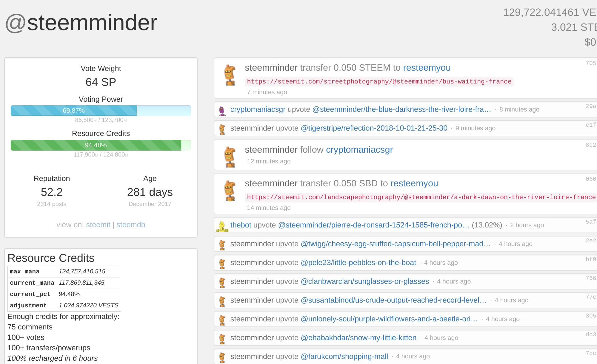Open @susantabinod us-crude-output post
The width and height of the screenshot is (597, 364).
point(393,300)
